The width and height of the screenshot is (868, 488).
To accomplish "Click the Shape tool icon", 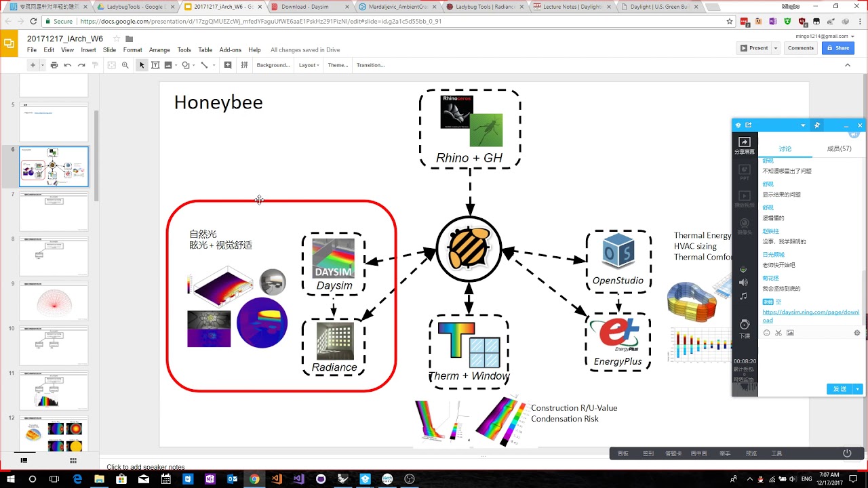I will click(x=186, y=65).
